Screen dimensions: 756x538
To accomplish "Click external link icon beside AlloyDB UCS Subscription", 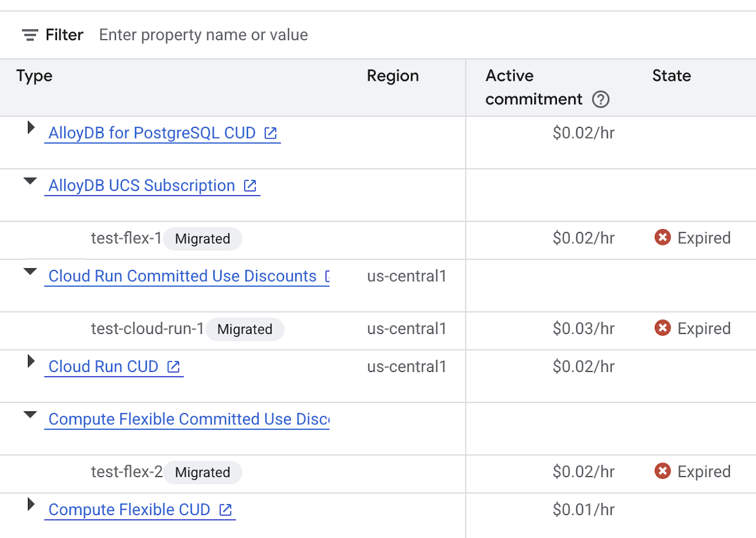I will (250, 186).
